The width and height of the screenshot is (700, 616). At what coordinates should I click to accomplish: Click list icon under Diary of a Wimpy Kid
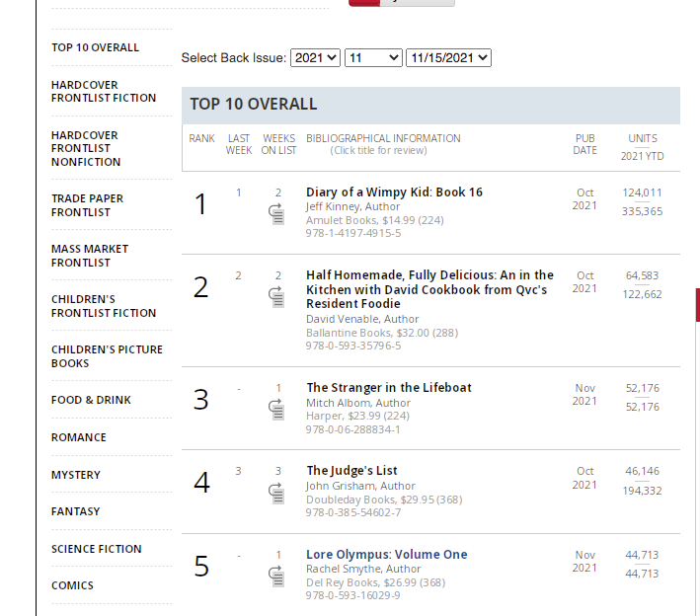[276, 214]
